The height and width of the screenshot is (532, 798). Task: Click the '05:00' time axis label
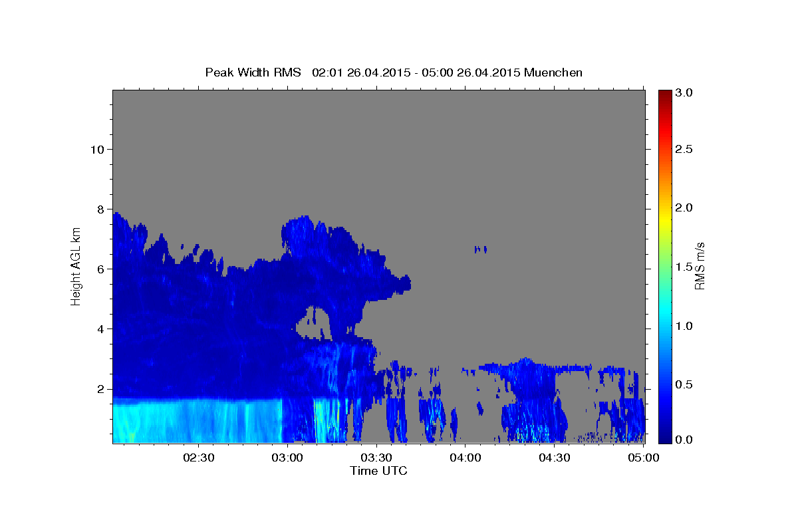pyautogui.click(x=644, y=458)
